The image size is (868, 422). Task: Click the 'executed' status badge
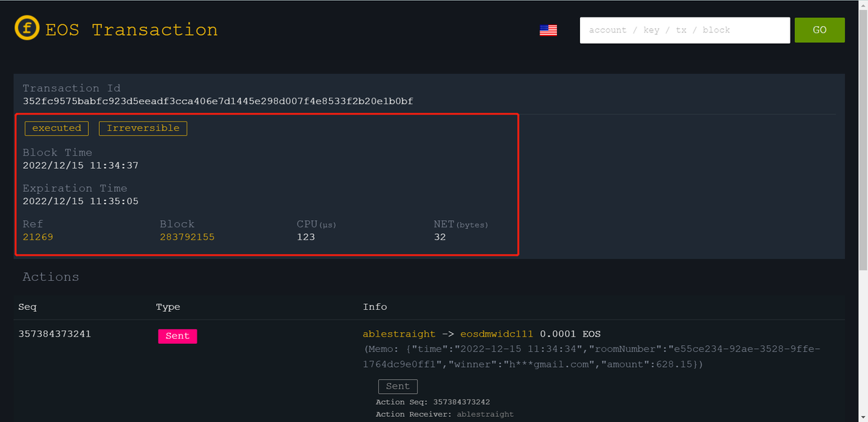point(56,128)
